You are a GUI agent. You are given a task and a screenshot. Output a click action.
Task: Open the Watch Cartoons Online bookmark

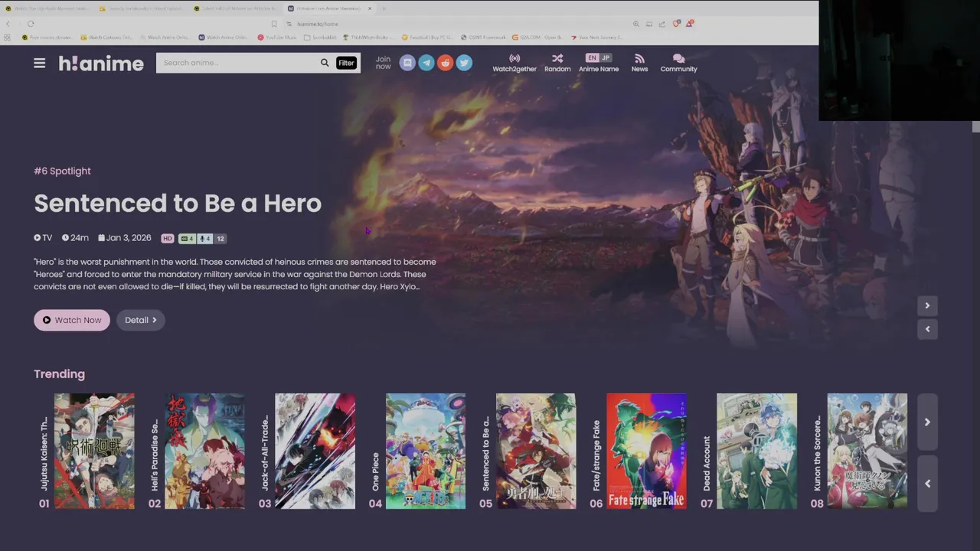107,37
